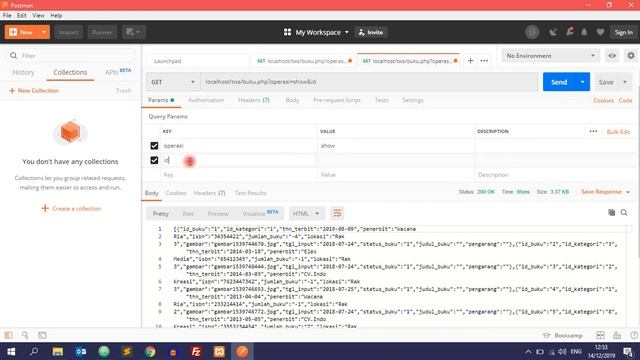Open find and replace icon in bottom bar

pyautogui.click(x=25, y=335)
